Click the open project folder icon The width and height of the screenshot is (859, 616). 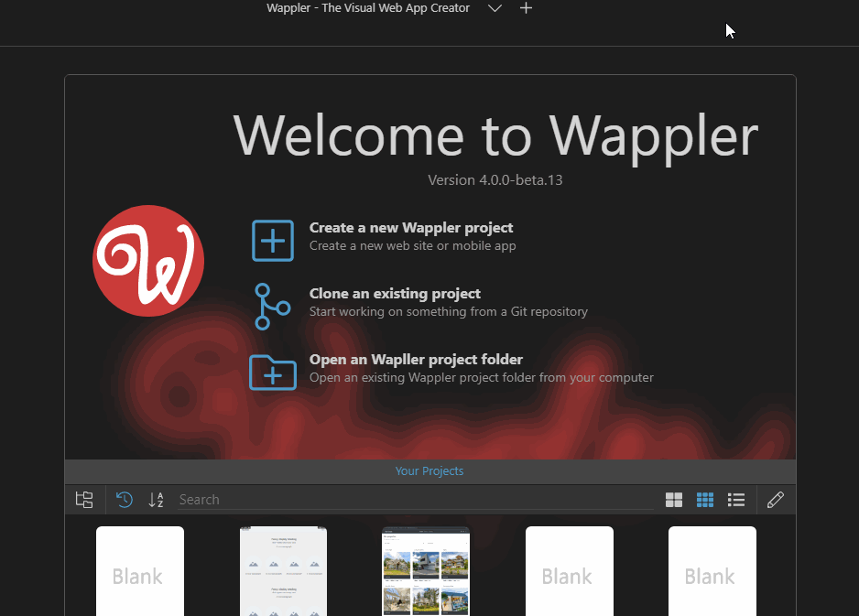tap(273, 373)
